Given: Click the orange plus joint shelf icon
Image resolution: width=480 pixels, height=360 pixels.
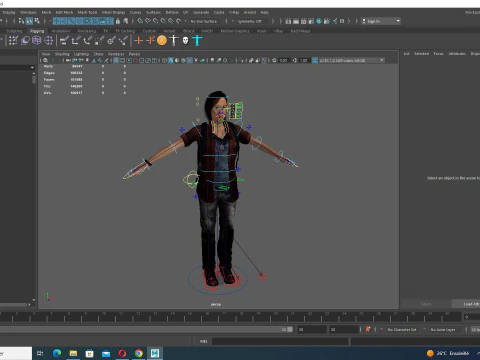Looking at the screenshot, I should point(138,40).
